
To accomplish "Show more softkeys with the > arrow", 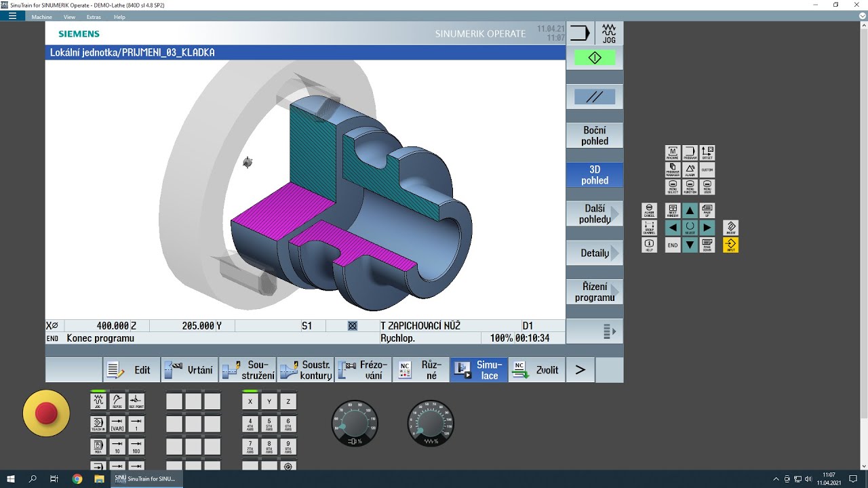I will [x=580, y=370].
